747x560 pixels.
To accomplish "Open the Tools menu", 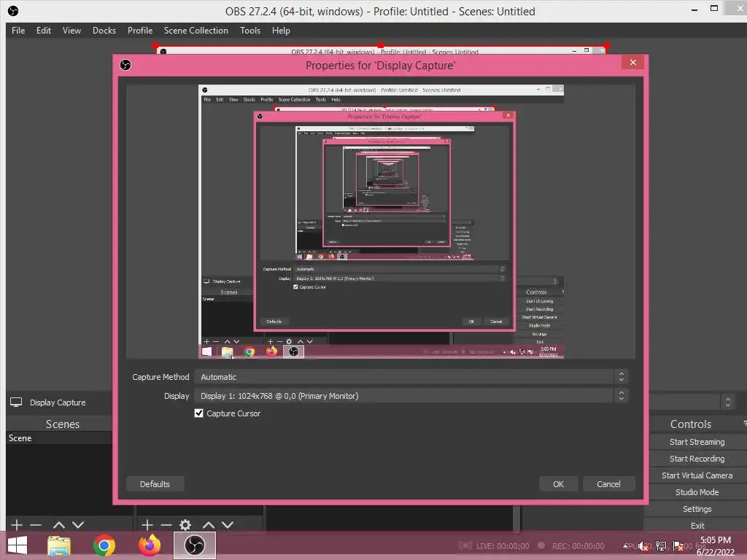I will click(x=249, y=31).
